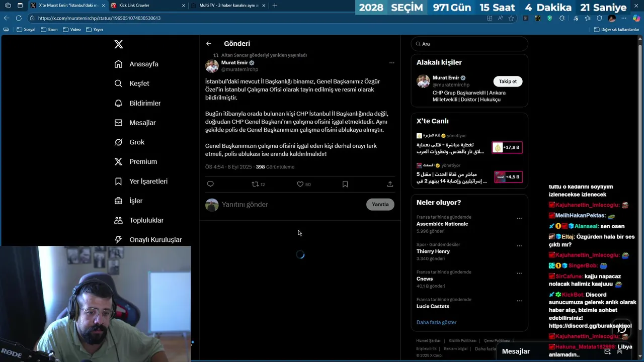Screen dimensions: 644x362
Task: Click Gizlilik Politikası footer link
Action: [462, 341]
